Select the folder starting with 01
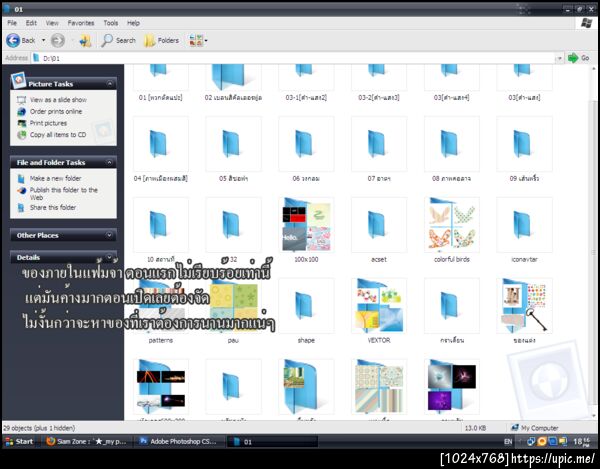 tap(161, 80)
